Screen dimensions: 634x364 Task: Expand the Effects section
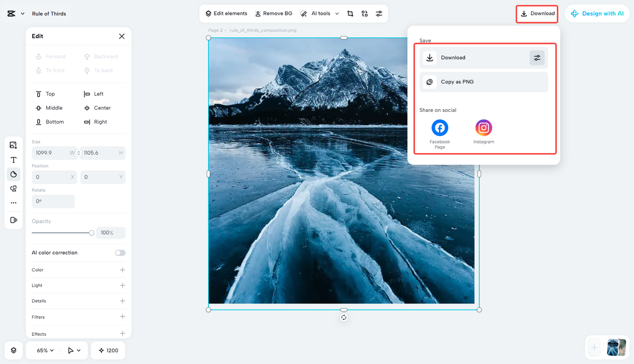[x=78, y=333]
